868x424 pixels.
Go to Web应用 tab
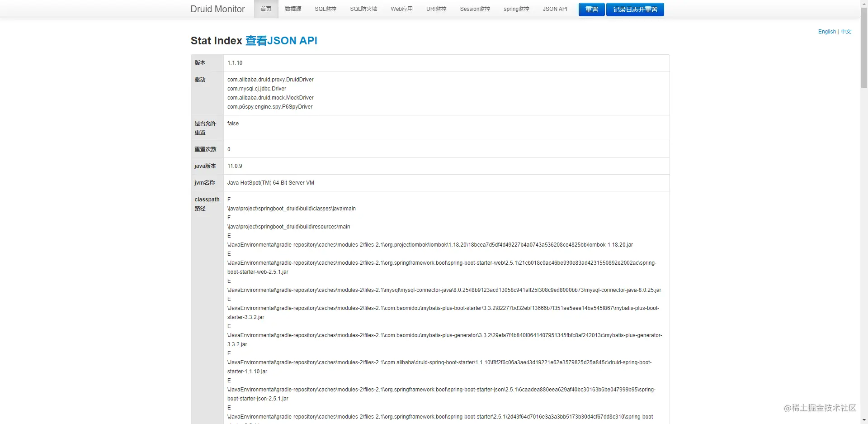[401, 9]
